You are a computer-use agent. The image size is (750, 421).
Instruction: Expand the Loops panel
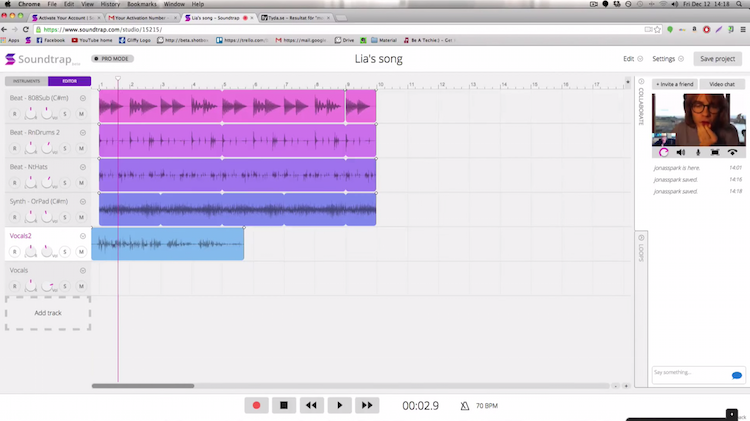pyautogui.click(x=641, y=238)
